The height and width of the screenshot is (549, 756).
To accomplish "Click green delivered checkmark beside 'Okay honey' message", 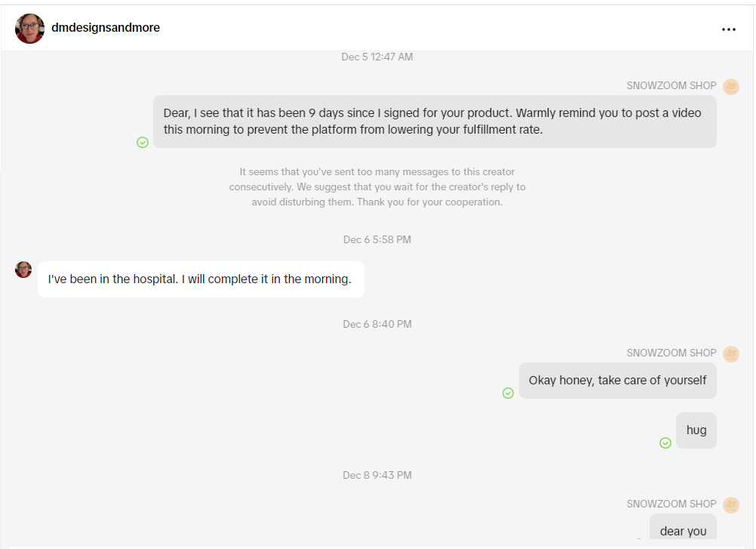I will coord(509,393).
